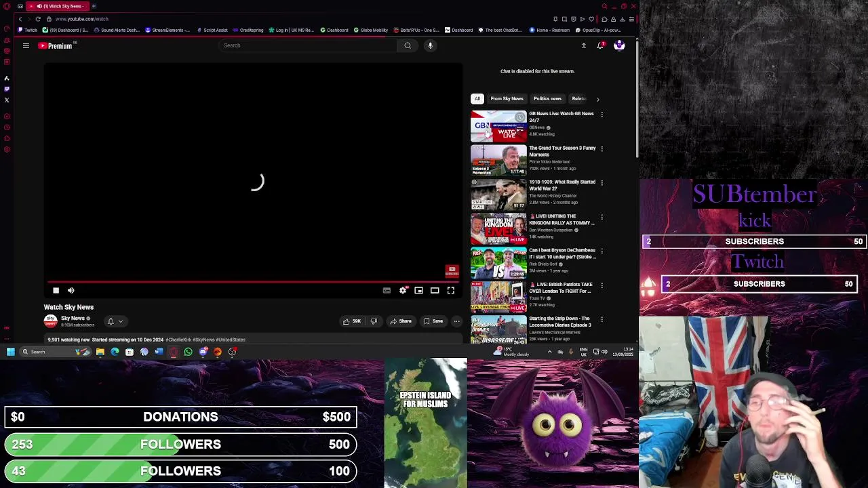Open options menu for Bryson DeChambeau video

pos(602,251)
